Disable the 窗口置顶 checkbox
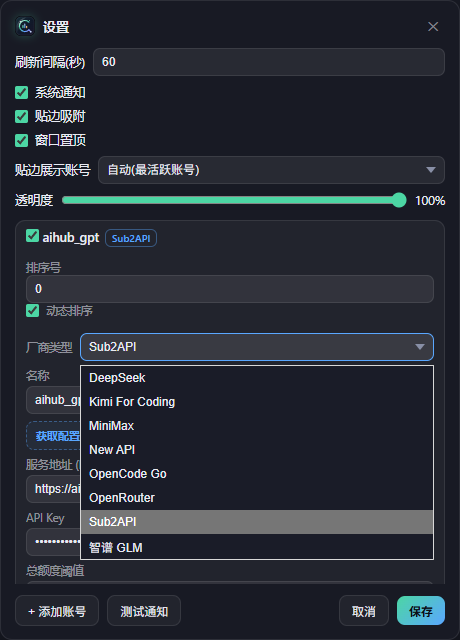The image size is (460, 640). pyautogui.click(x=22, y=140)
